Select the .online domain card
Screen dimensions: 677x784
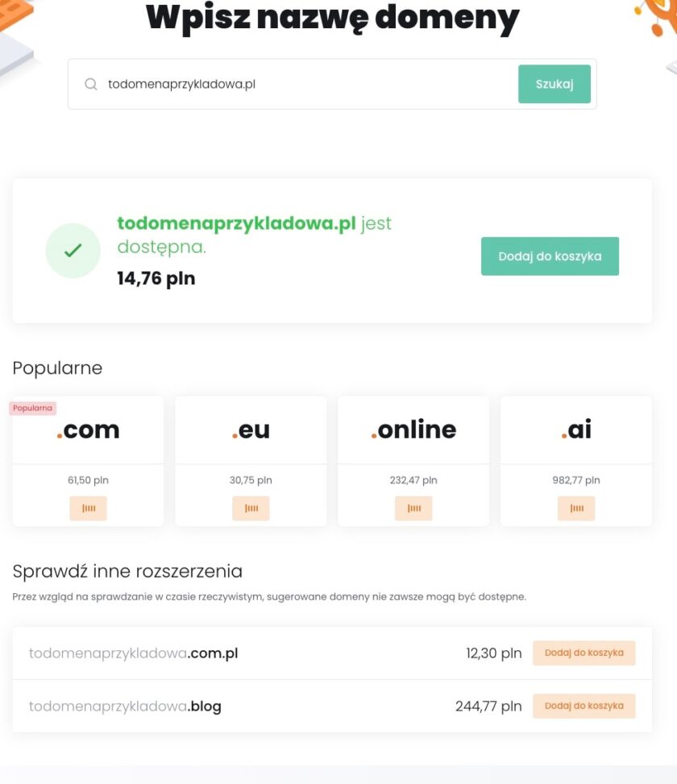click(413, 429)
